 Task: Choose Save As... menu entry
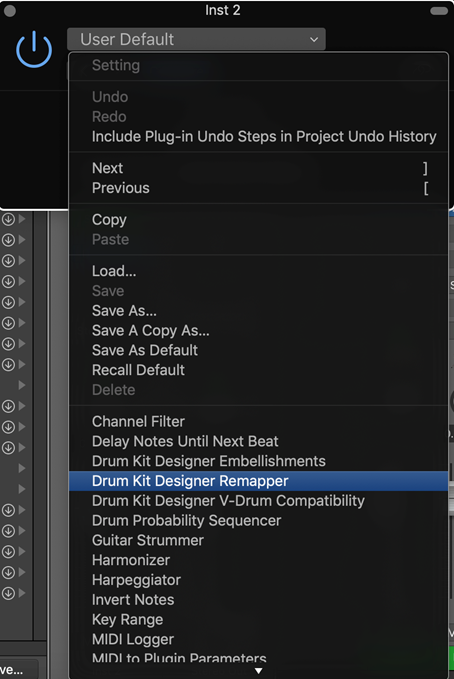pos(259,310)
